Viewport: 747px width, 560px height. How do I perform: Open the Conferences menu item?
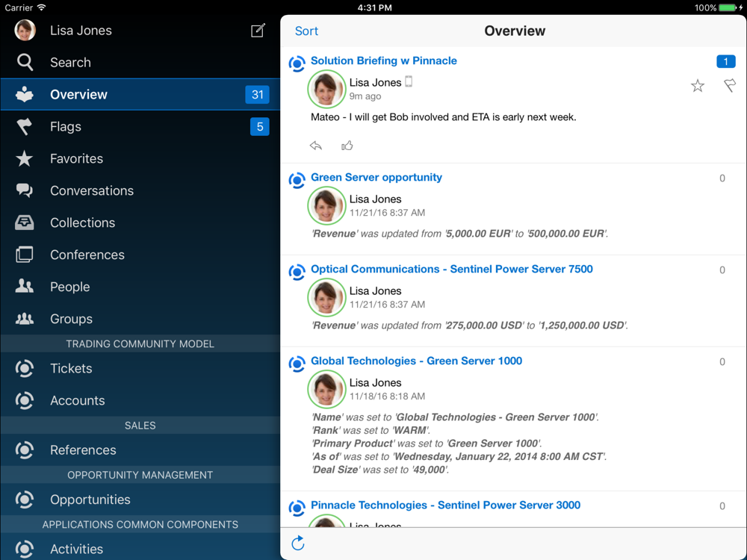(140, 255)
